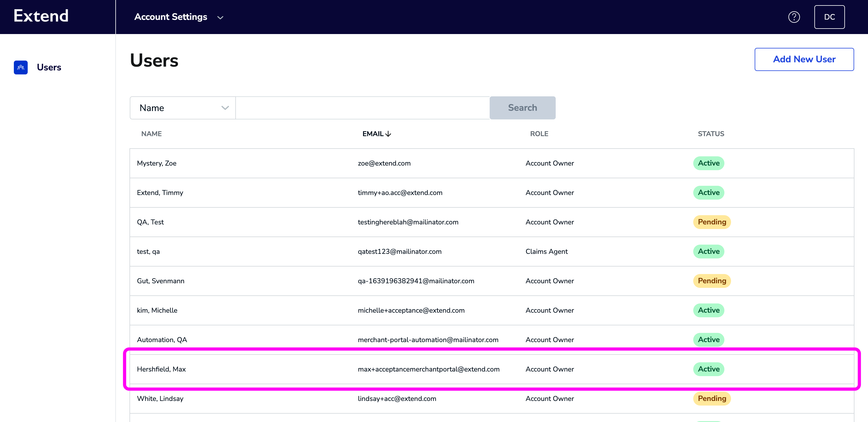This screenshot has width=868, height=422.
Task: Click Add New User button
Action: click(804, 59)
